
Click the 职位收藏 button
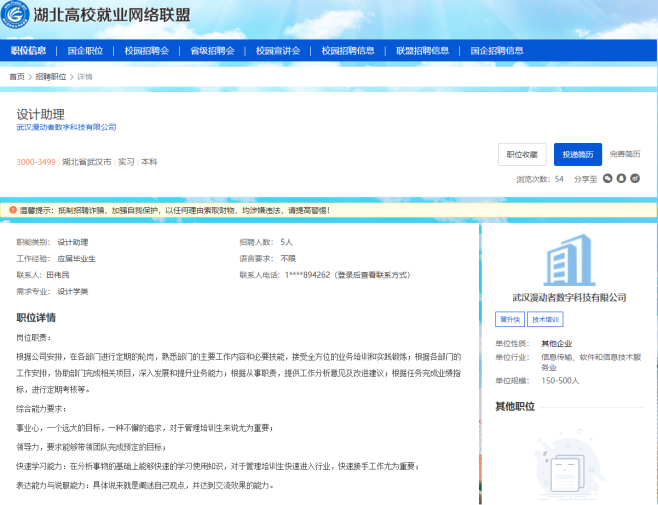(522, 154)
